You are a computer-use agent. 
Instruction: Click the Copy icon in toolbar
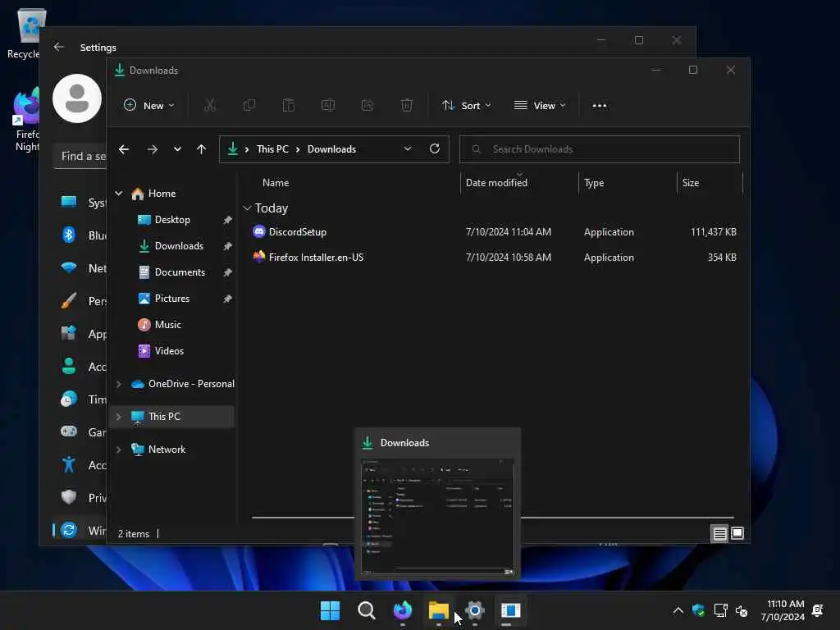coord(249,106)
